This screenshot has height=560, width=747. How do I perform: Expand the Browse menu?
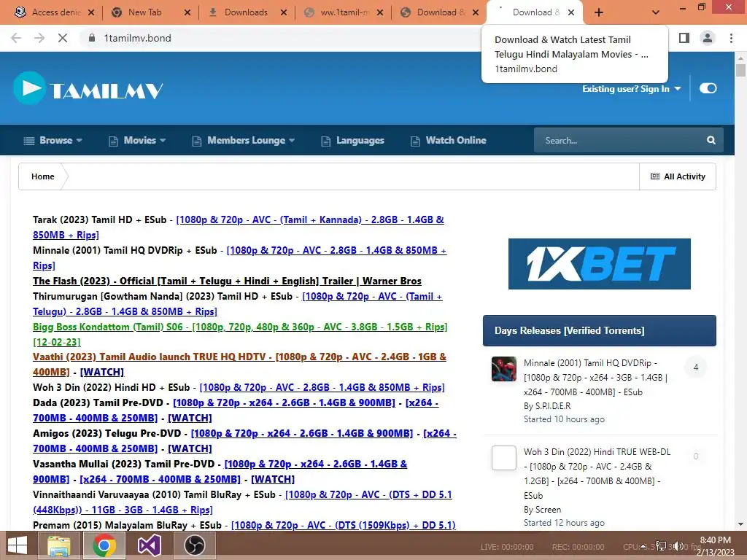click(53, 140)
